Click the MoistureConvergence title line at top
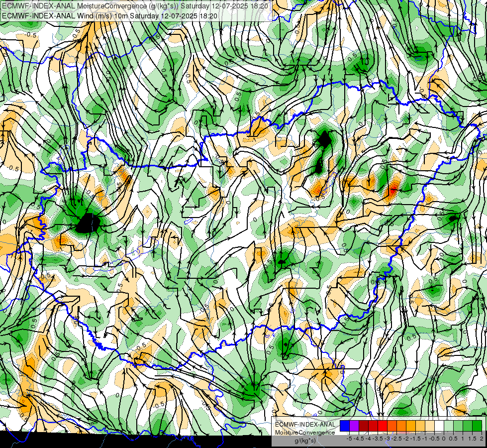 point(136,6)
